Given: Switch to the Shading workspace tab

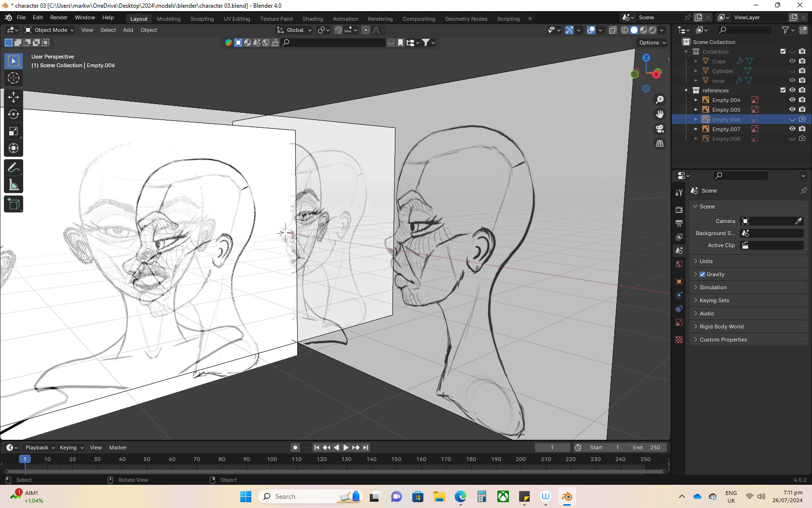Looking at the screenshot, I should [313, 19].
